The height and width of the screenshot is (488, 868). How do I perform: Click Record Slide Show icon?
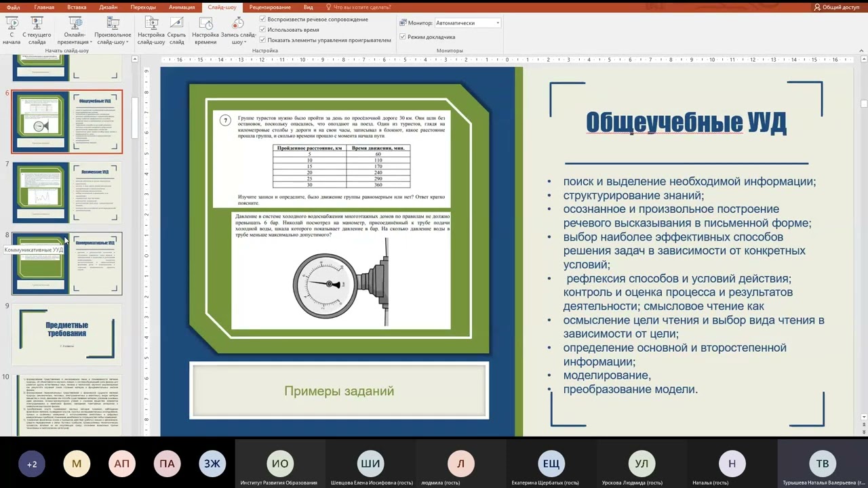(x=238, y=23)
